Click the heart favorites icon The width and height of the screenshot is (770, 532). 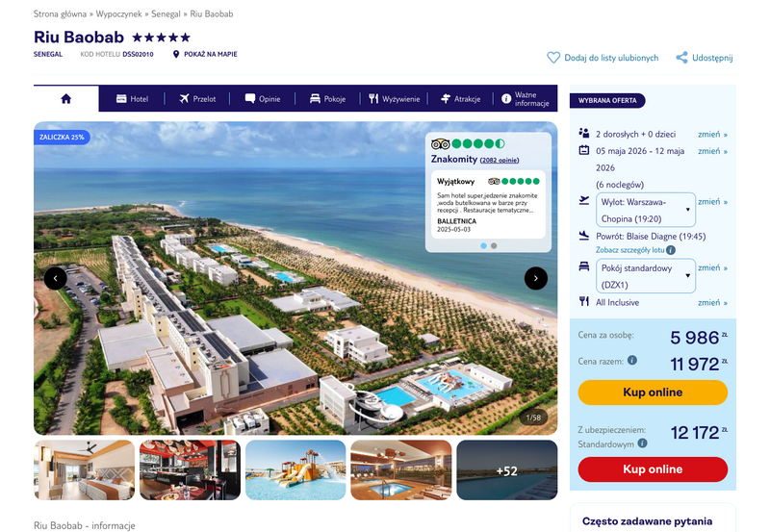[x=553, y=58]
